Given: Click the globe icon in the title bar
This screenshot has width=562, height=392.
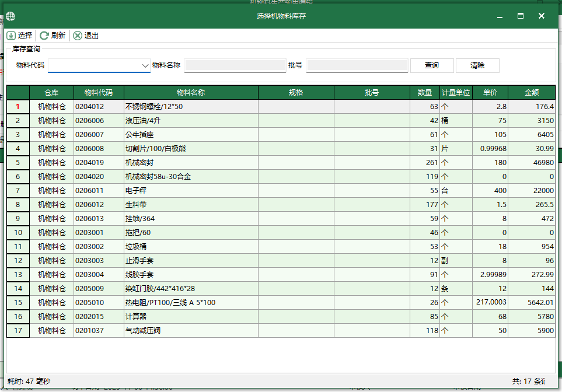Looking at the screenshot, I should tap(9, 16).
